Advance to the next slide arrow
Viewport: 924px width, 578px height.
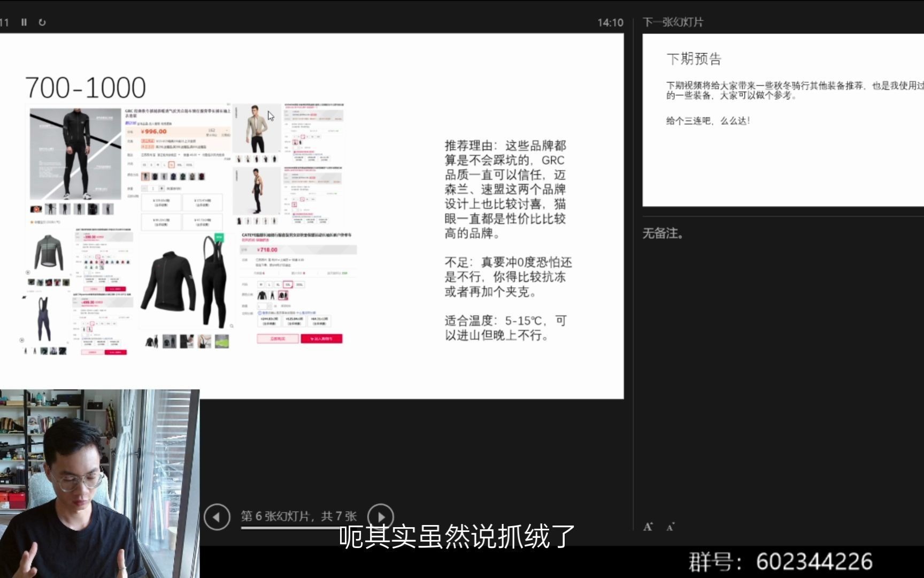[381, 517]
